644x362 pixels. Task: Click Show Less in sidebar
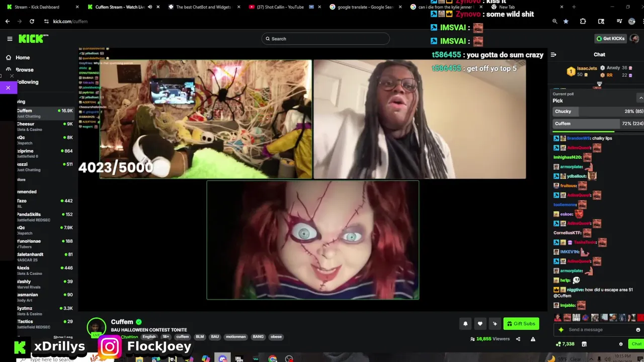(x=63, y=337)
